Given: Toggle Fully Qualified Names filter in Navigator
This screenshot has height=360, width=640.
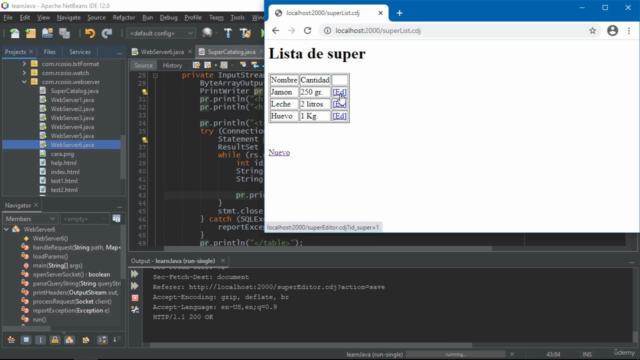Looking at the screenshot, I should pos(86,340).
